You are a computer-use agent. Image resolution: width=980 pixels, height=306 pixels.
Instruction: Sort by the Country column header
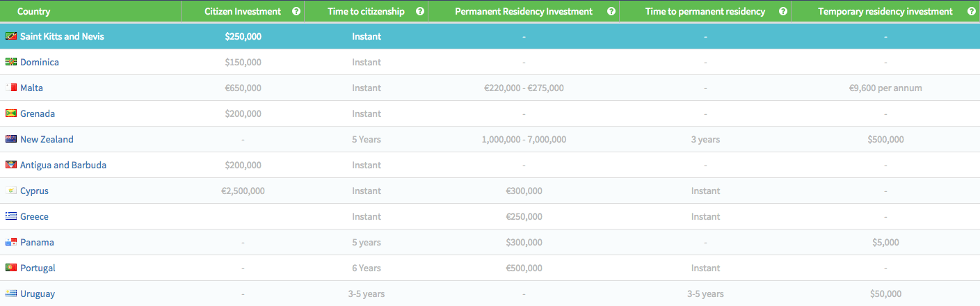pyautogui.click(x=33, y=11)
